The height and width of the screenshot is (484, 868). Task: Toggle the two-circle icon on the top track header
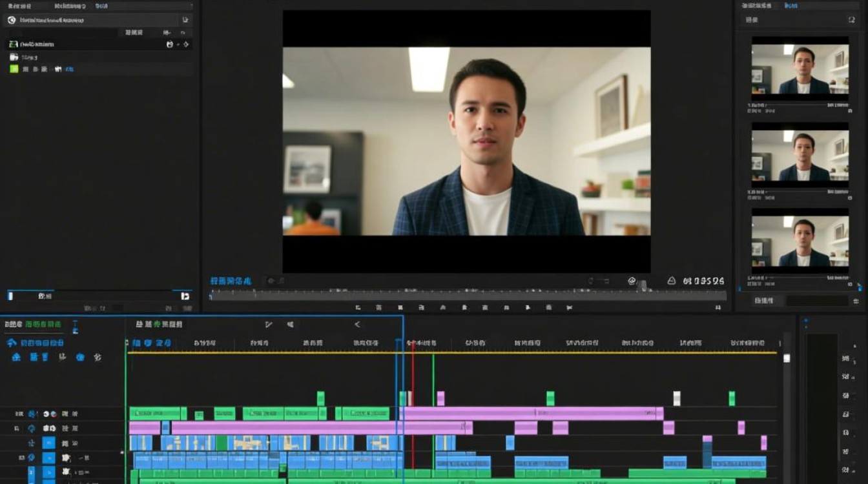(50, 413)
